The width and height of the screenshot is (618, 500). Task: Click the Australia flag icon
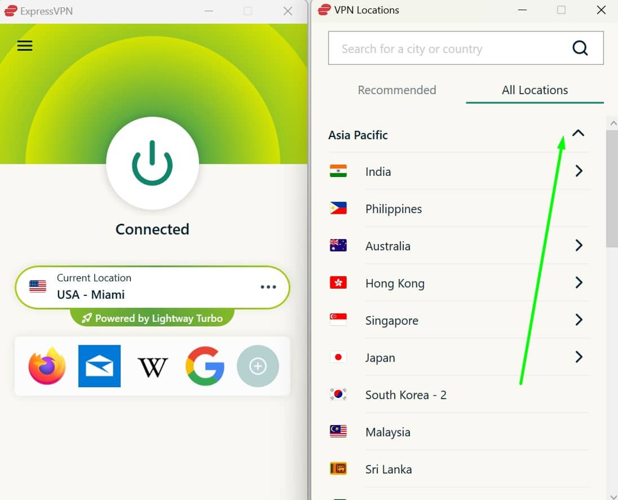tap(338, 245)
